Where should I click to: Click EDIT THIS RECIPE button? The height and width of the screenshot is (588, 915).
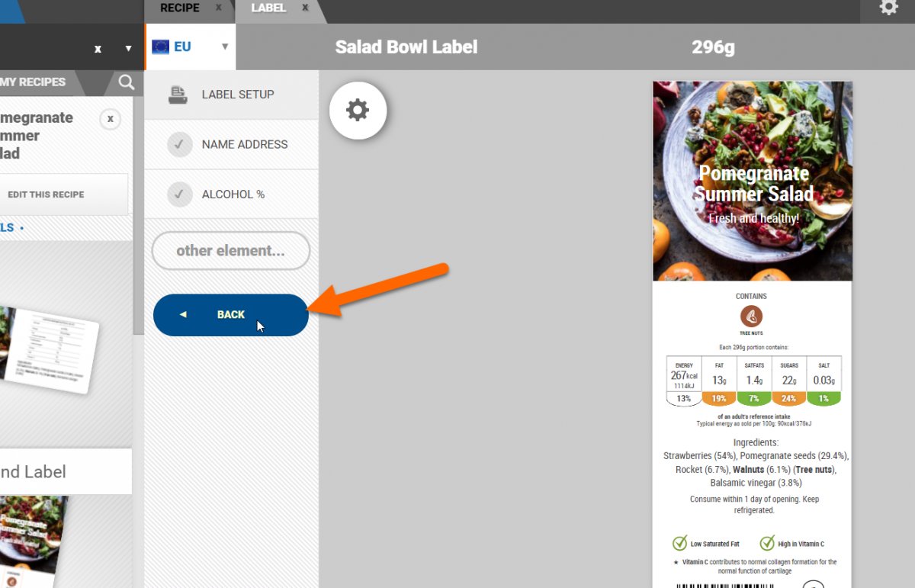46,194
